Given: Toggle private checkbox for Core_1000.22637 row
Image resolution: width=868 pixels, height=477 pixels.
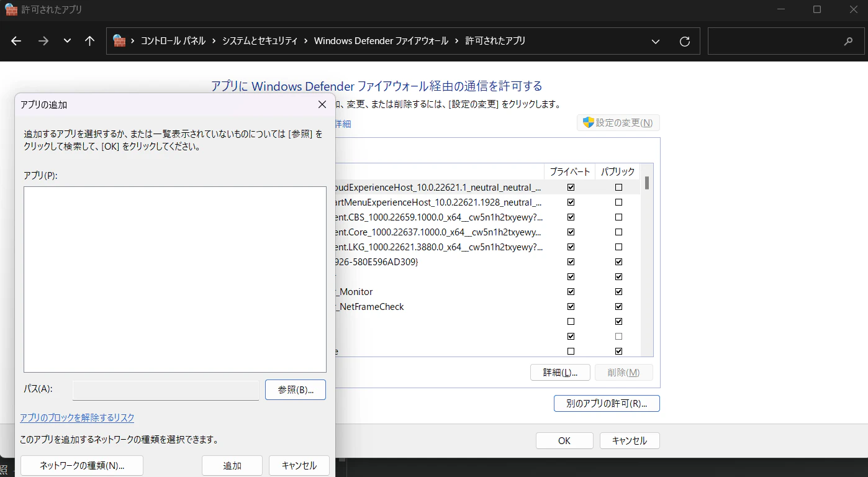Looking at the screenshot, I should pos(571,232).
